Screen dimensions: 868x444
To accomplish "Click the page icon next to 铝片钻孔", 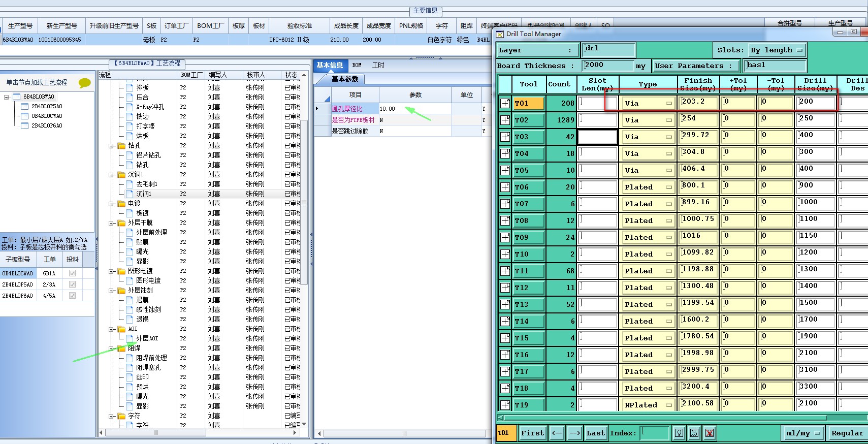I will tap(130, 155).
